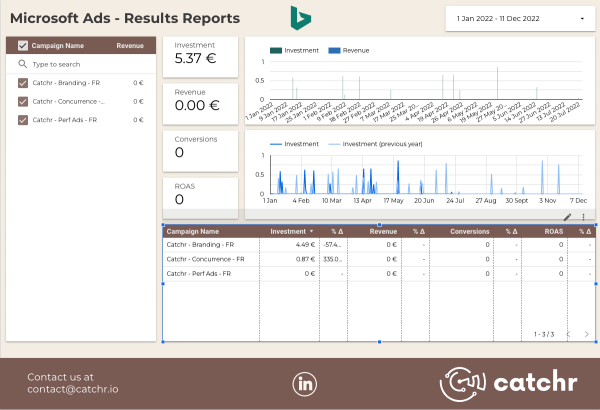The image size is (600, 410).
Task: Sort table by ROAS column header
Action: tap(554, 231)
